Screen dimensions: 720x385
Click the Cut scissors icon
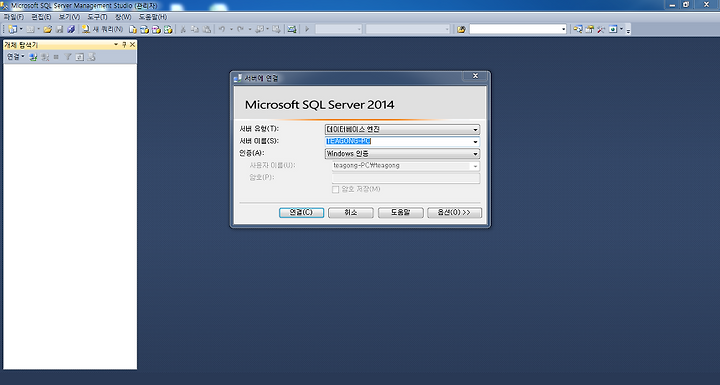pos(183,29)
